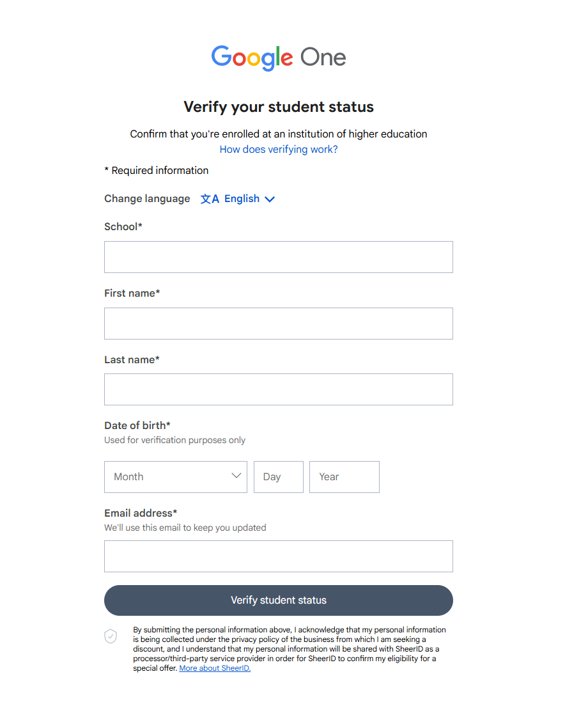588x720 pixels.
Task: Open the Month dropdown
Action: pyautogui.click(x=175, y=477)
